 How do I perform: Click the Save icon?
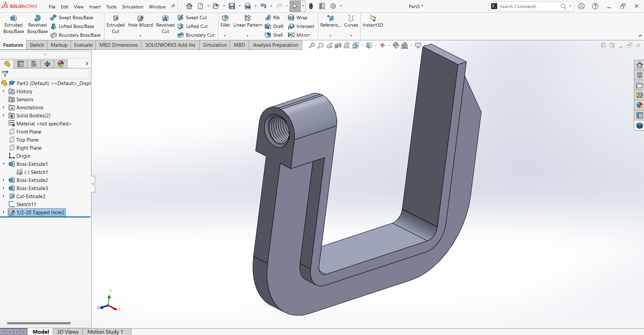tap(232, 6)
